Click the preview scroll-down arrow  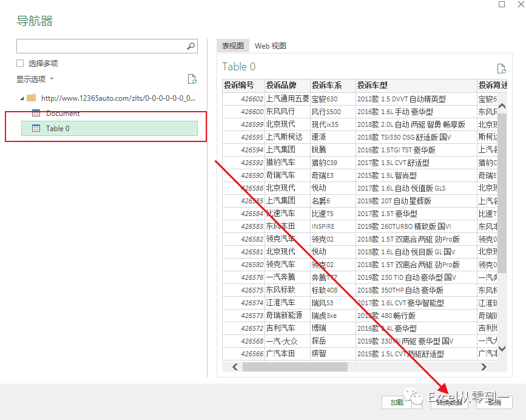502,348
